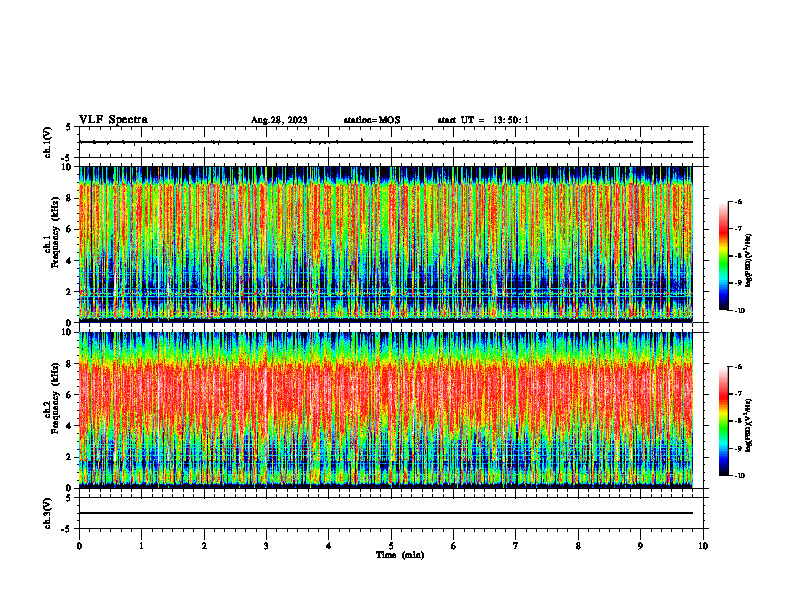The image size is (792, 612).
Task: Click the ch.3 voltage waveform trace
Action: [x=386, y=513]
